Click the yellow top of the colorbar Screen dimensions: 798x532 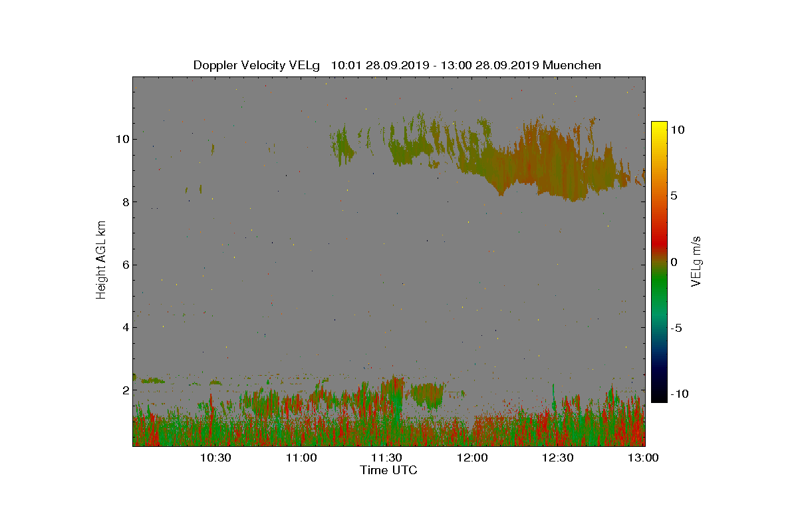tap(659, 128)
